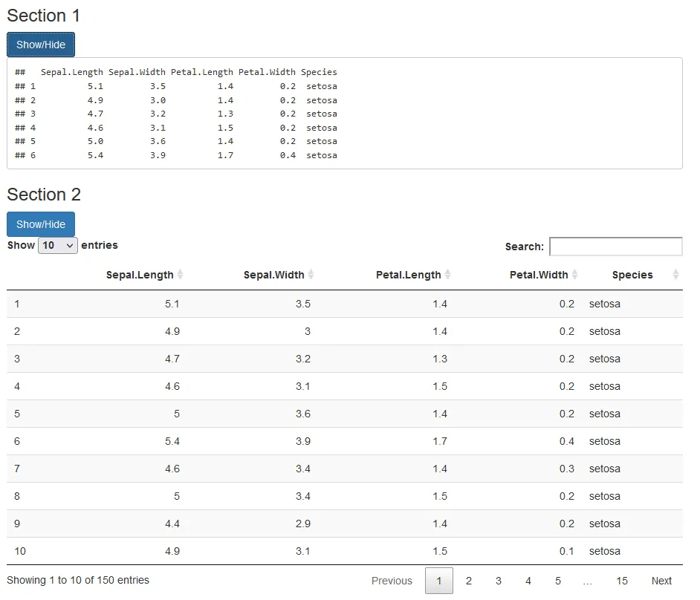
Task: Go to page 5
Action: [557, 581]
